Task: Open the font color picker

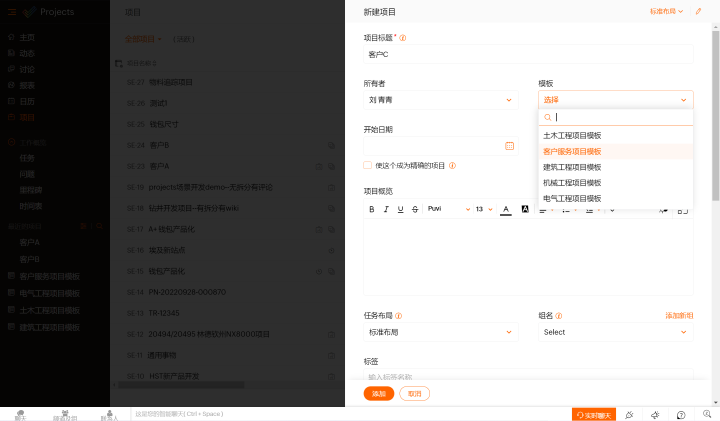Action: click(x=506, y=210)
